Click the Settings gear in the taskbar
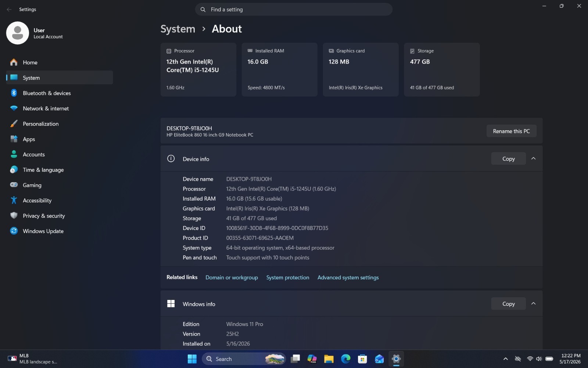Viewport: 588px width, 368px height. [x=396, y=359]
